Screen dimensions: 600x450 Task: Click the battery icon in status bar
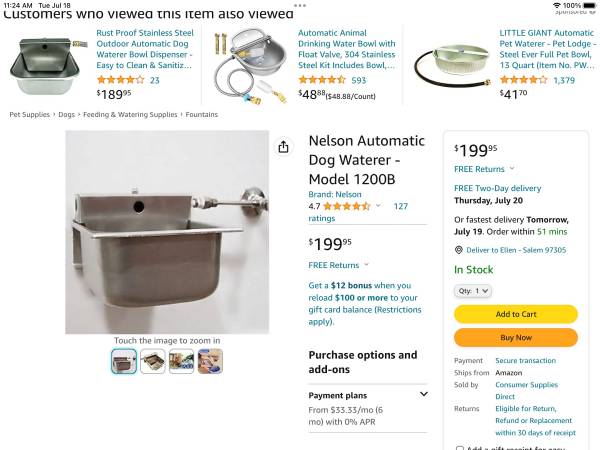(x=589, y=5)
